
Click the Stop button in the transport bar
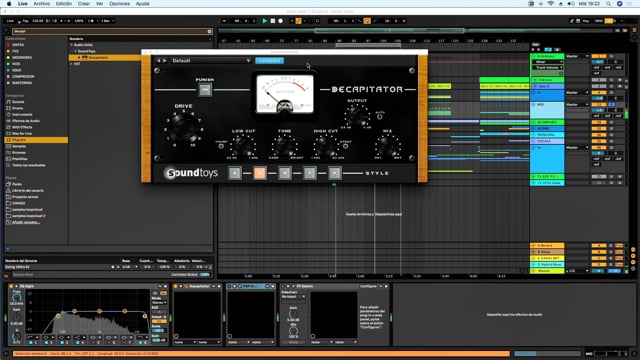pos(273,21)
